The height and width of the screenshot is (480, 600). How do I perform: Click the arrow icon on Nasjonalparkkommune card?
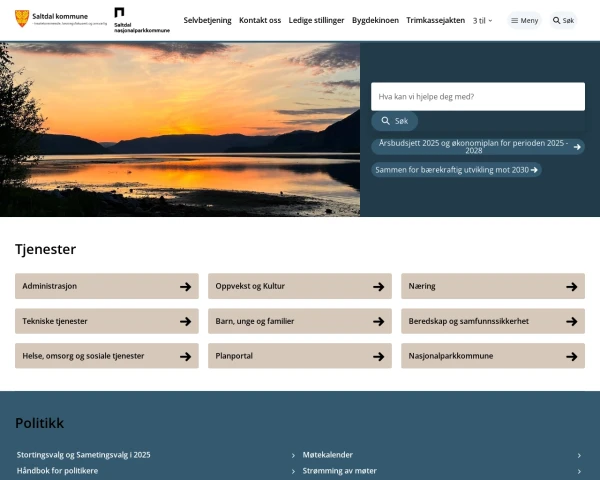(572, 356)
